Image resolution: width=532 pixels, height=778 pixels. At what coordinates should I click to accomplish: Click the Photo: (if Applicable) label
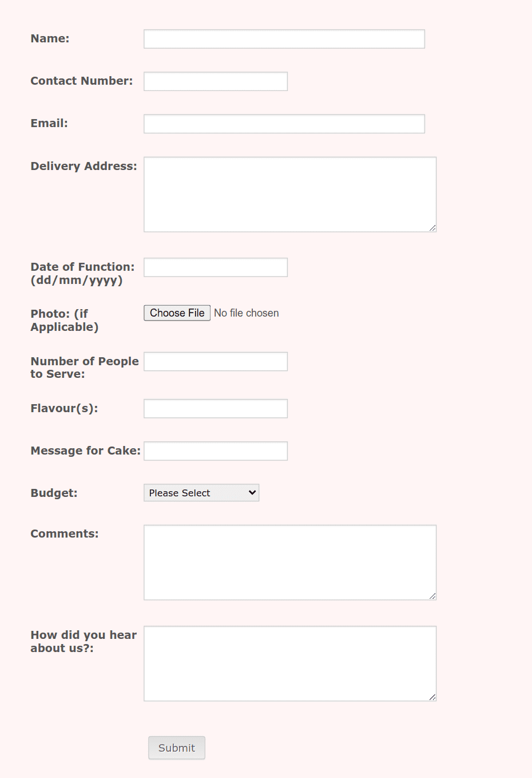click(x=65, y=320)
